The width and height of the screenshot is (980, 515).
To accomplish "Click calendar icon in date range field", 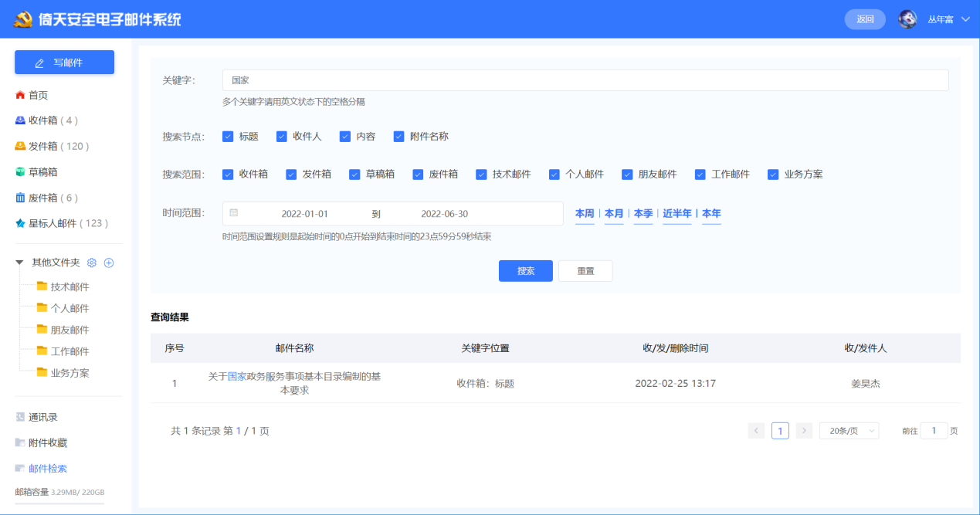I will tap(233, 213).
